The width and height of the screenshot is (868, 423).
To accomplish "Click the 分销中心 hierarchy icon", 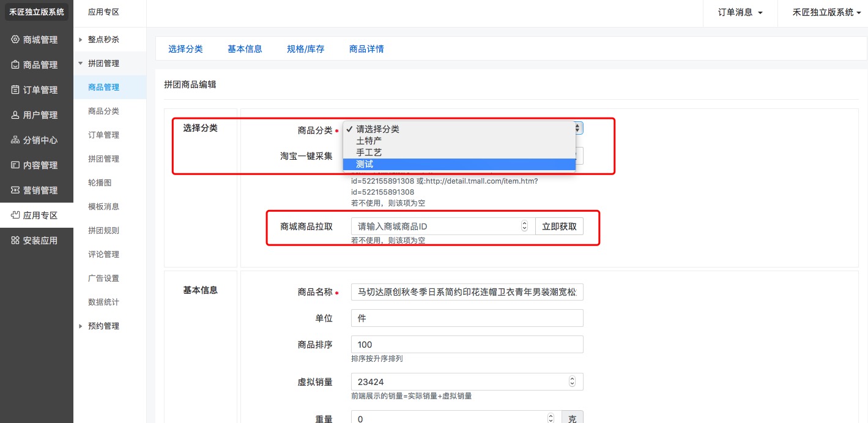I will point(15,140).
